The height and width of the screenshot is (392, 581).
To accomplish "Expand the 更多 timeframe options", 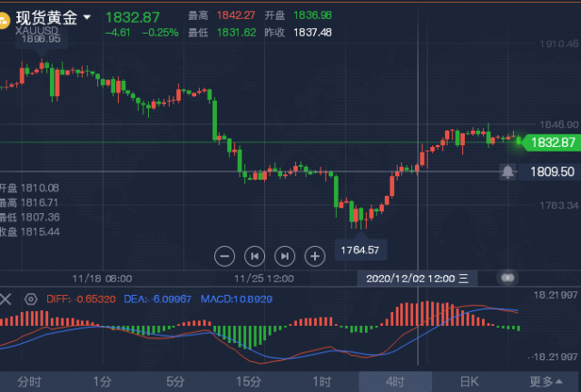I will [x=546, y=381].
